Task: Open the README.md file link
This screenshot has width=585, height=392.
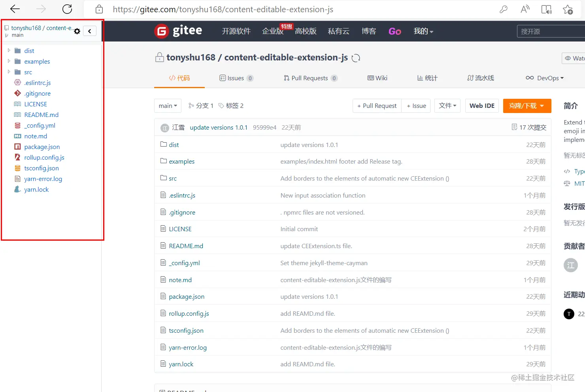Action: (x=186, y=245)
